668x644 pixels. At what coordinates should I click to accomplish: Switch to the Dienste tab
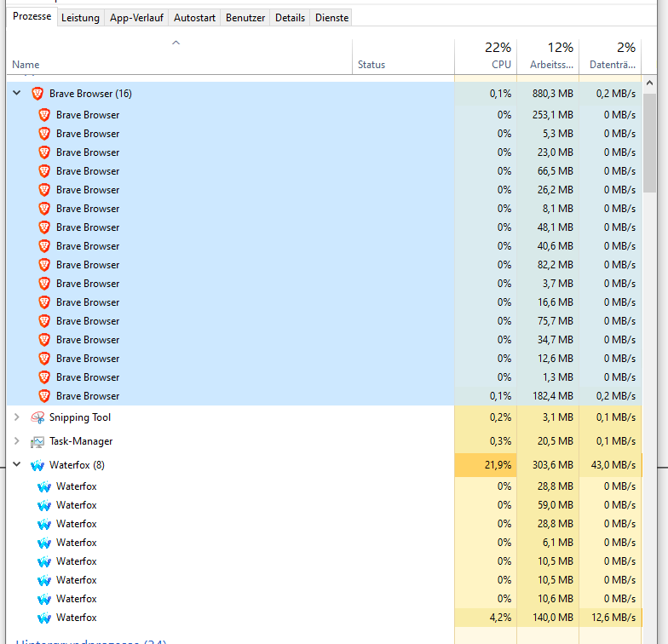pyautogui.click(x=331, y=18)
